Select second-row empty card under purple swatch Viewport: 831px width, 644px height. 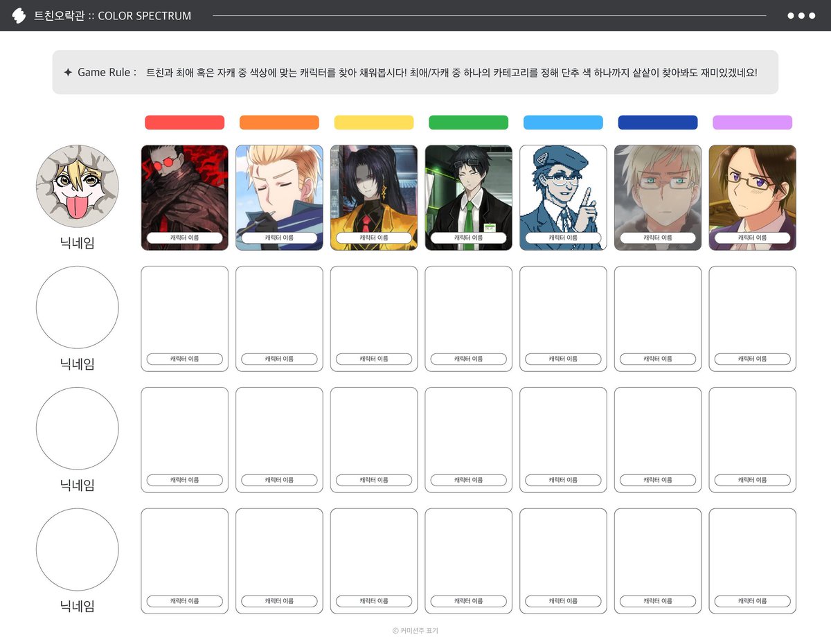pyautogui.click(x=753, y=319)
